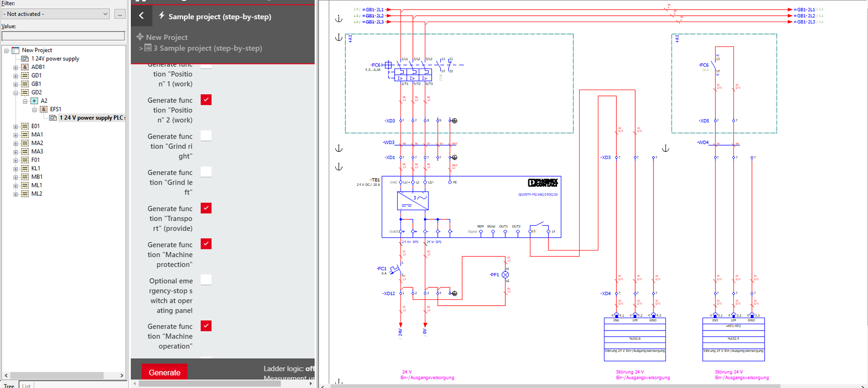Viewport: 868px width, 388px height.
Task: Switch to the List tab
Action: (x=26, y=385)
